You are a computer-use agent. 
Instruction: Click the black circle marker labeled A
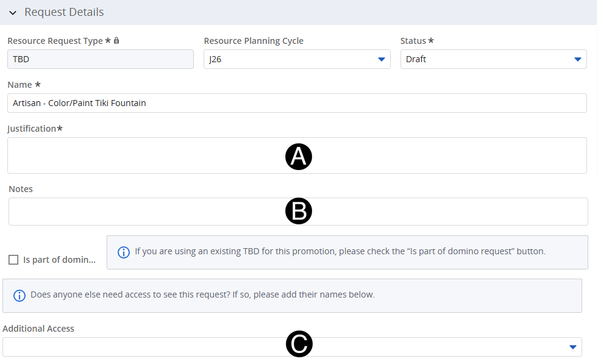coord(299,157)
